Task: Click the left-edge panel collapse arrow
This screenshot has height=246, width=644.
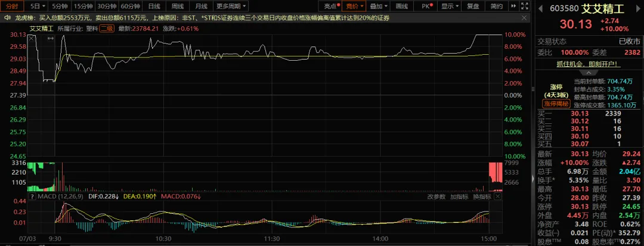Action: [533, 179]
